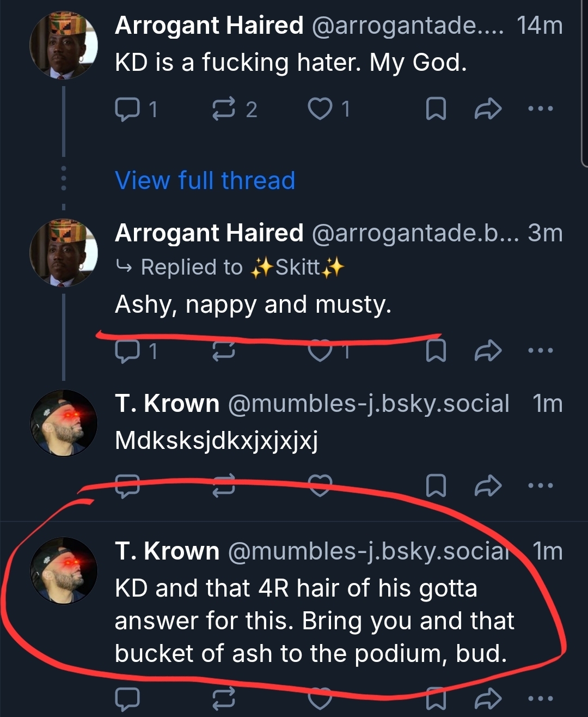Bookmark the "Ashy, nappy and musty" post
Image resolution: width=588 pixels, height=717 pixels.
pos(436,351)
